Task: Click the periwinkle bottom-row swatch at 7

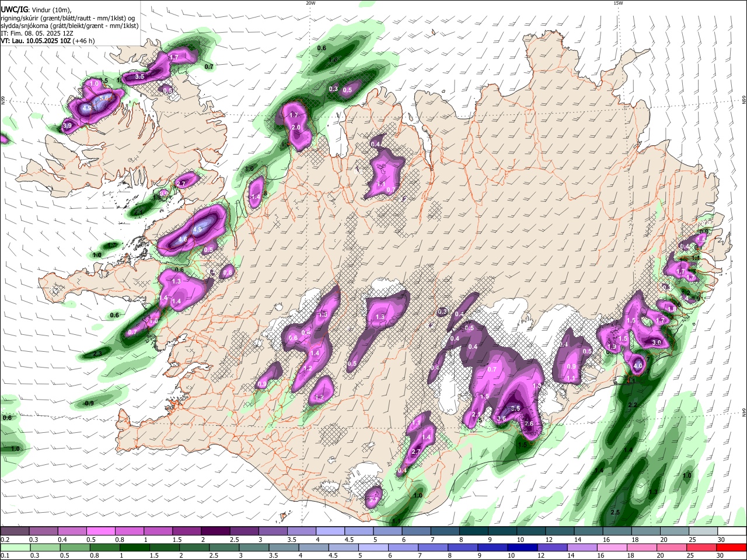Action: tap(433, 547)
